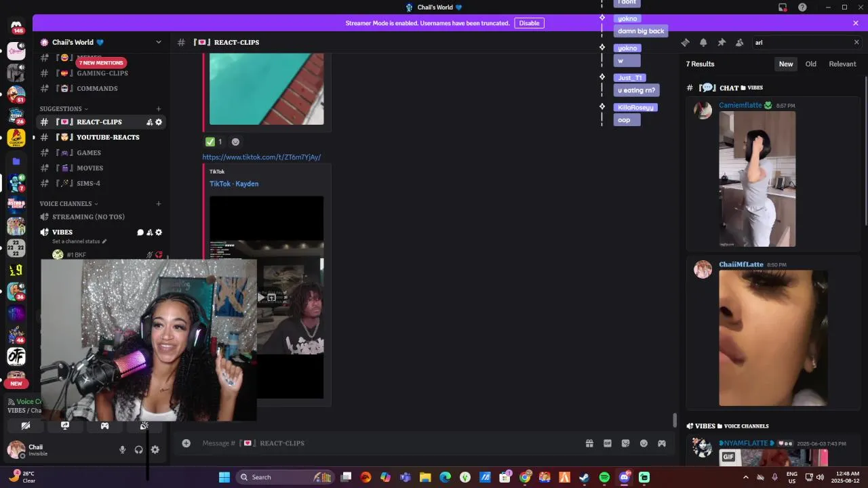
Task: Send a gift with gift icon
Action: [x=589, y=443]
